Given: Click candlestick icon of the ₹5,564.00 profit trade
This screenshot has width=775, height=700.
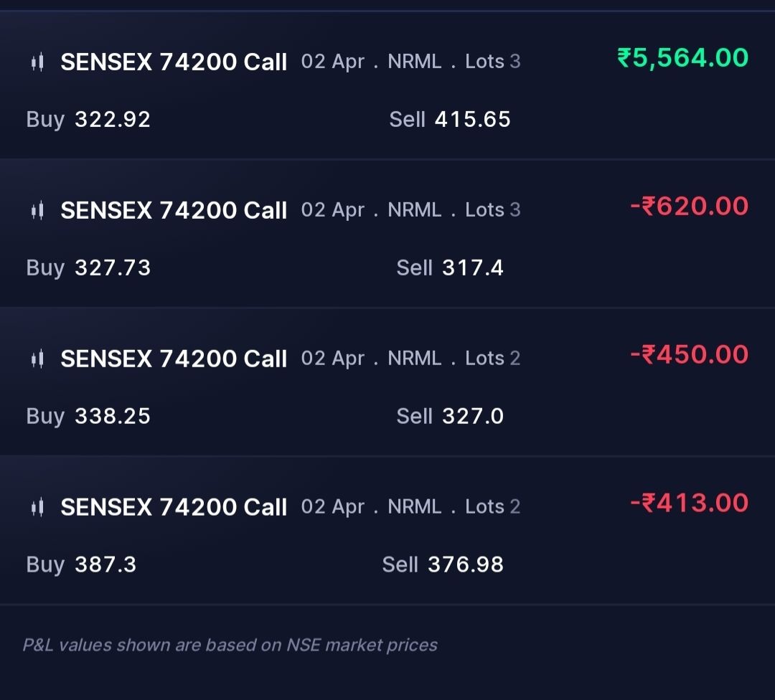Looking at the screenshot, I should (x=37, y=62).
